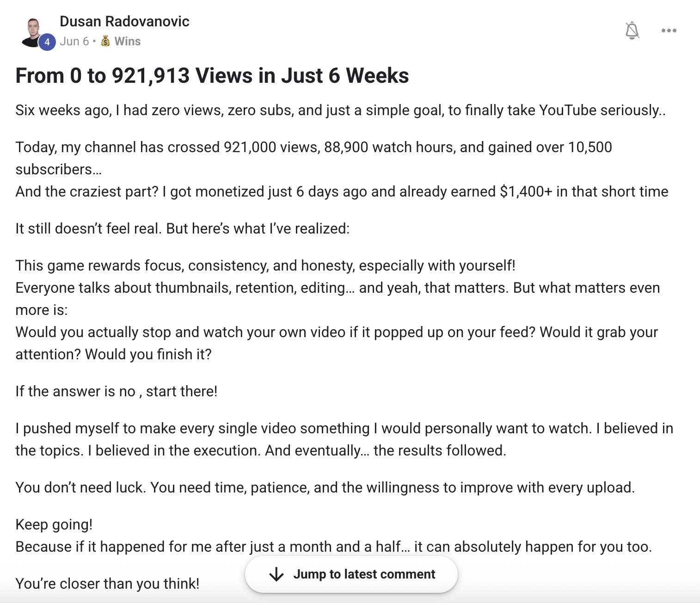
Task: Click the Jun 6 post date
Action: pos(74,41)
